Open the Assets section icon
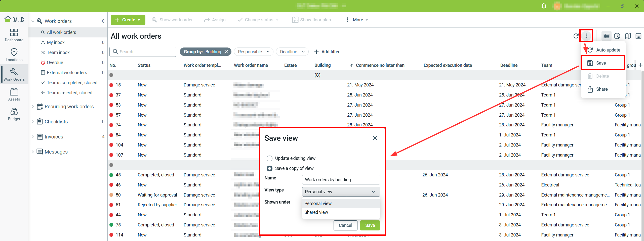Viewport: 644px width, 241px height. tap(14, 94)
